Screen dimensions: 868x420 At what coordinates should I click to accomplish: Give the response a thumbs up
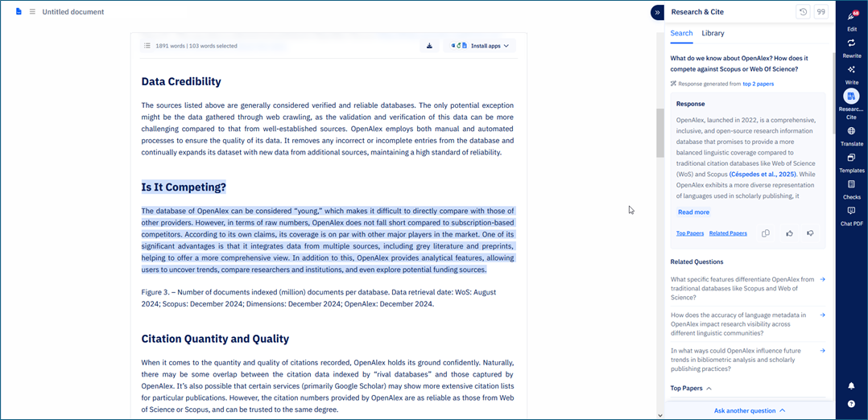point(789,233)
